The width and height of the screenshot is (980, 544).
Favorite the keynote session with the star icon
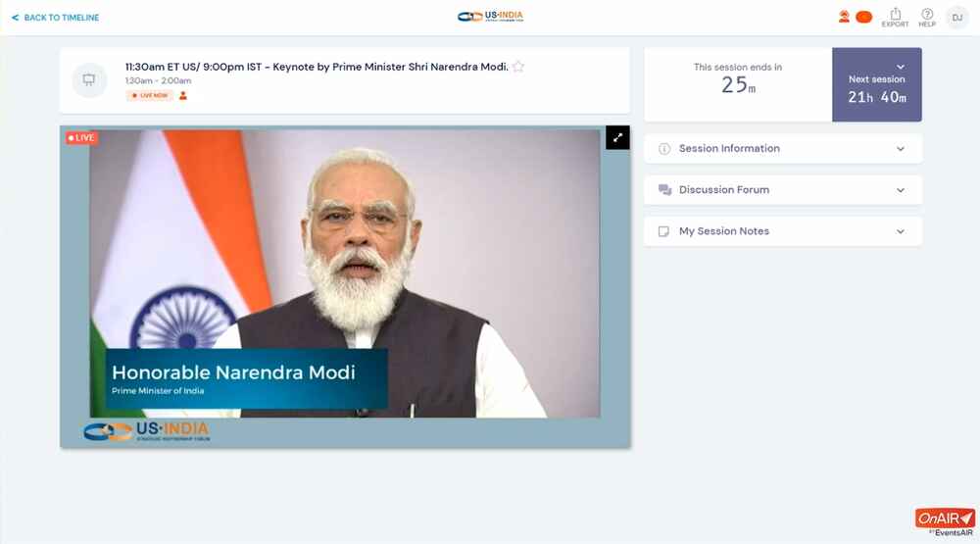point(518,67)
